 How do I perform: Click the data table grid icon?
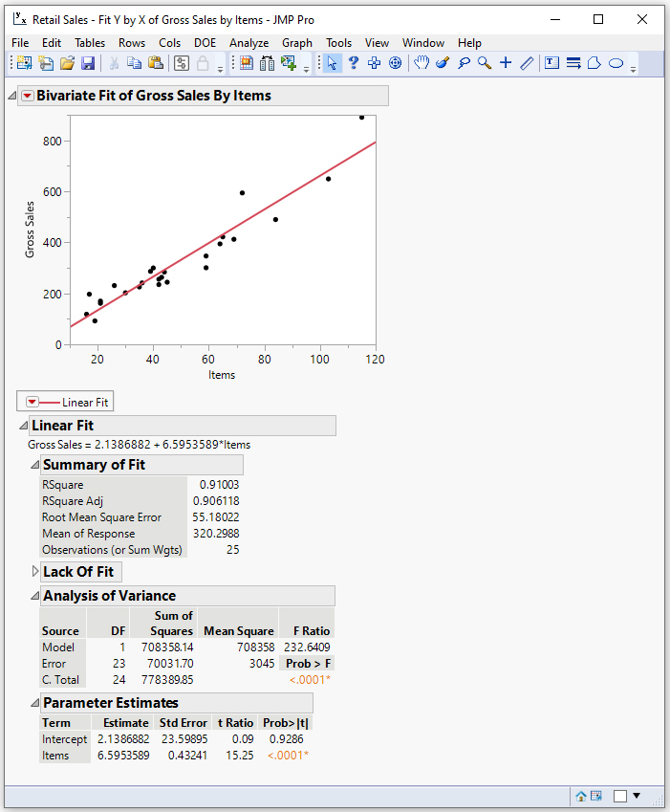point(247,63)
